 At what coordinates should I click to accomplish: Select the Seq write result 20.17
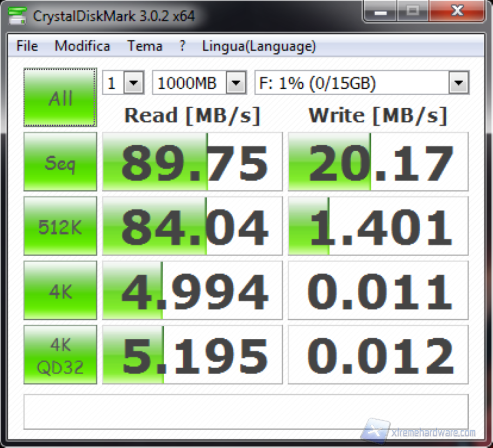pos(378,161)
